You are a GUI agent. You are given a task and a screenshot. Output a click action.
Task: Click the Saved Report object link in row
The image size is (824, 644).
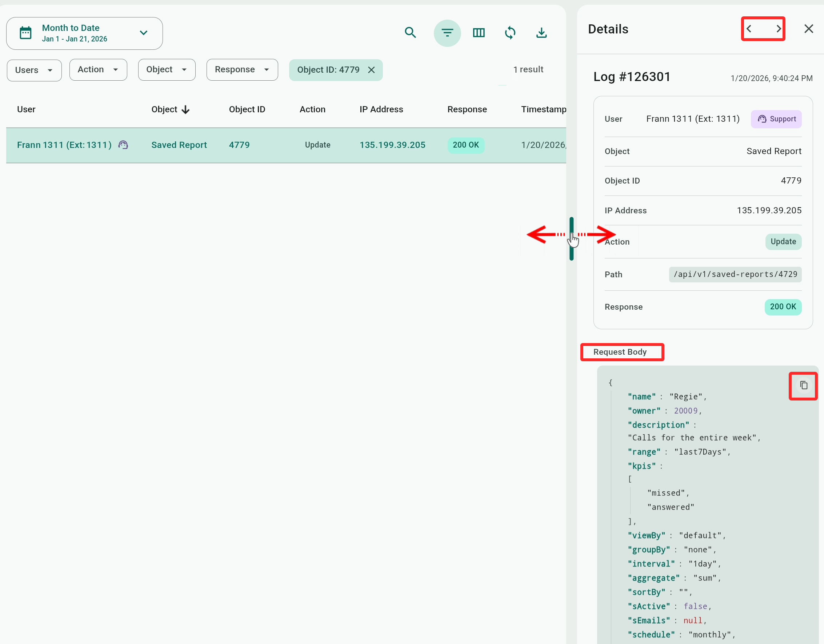pyautogui.click(x=179, y=145)
